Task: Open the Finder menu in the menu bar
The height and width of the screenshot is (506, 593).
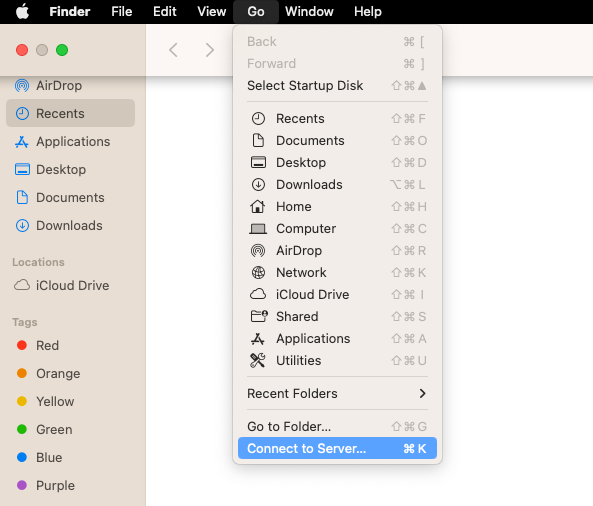Action: tap(70, 12)
